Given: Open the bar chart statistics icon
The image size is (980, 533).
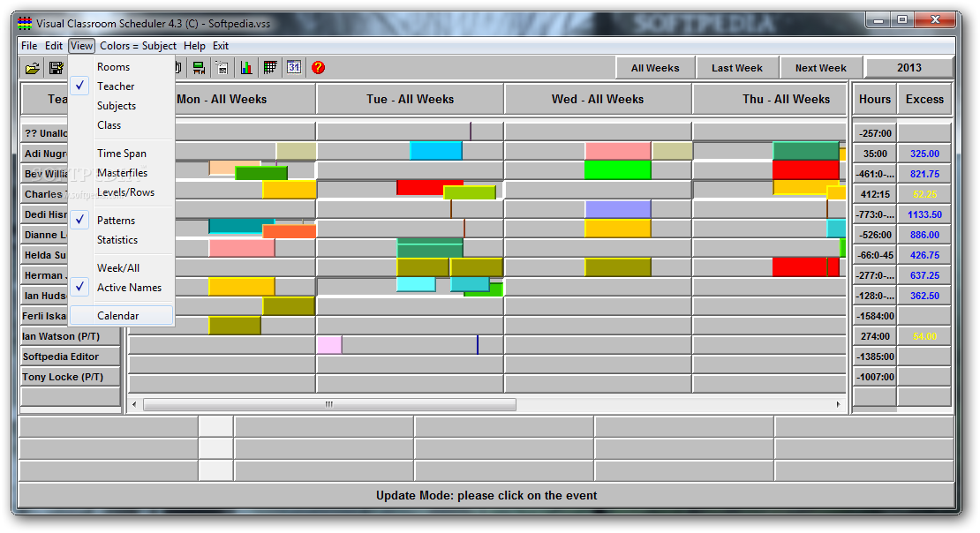Looking at the screenshot, I should [x=246, y=68].
